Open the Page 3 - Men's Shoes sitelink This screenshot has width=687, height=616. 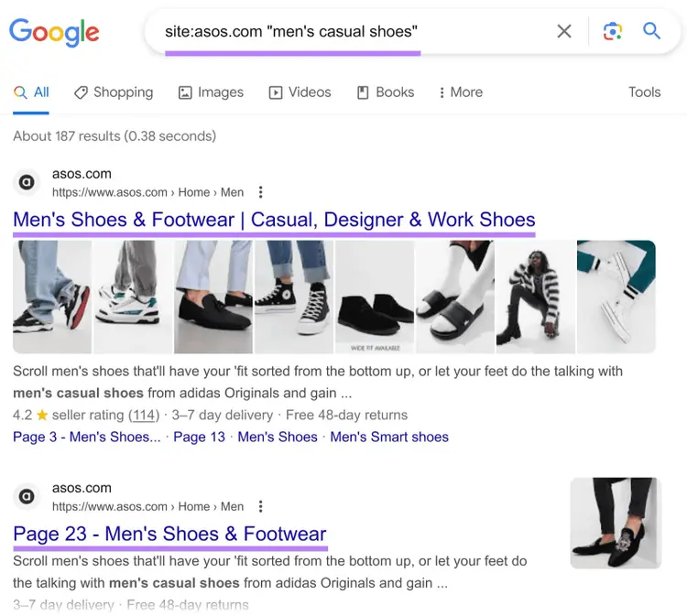point(87,437)
